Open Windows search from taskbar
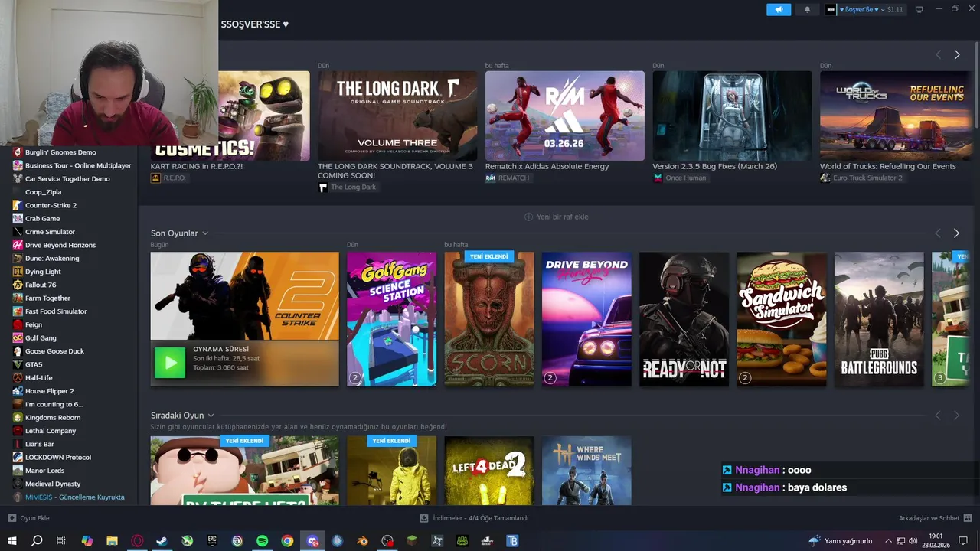 click(36, 540)
